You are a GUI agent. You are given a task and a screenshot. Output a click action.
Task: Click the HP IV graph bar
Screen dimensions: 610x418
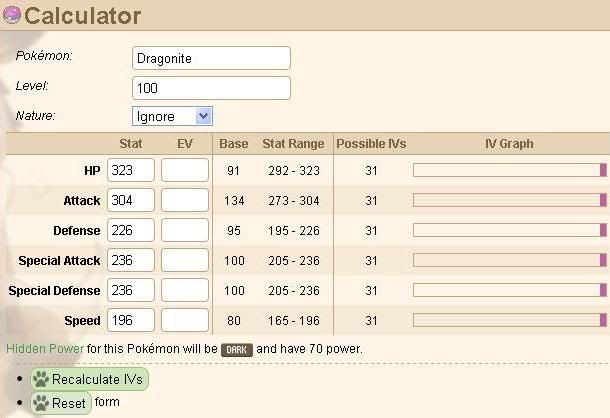[x=510, y=170]
